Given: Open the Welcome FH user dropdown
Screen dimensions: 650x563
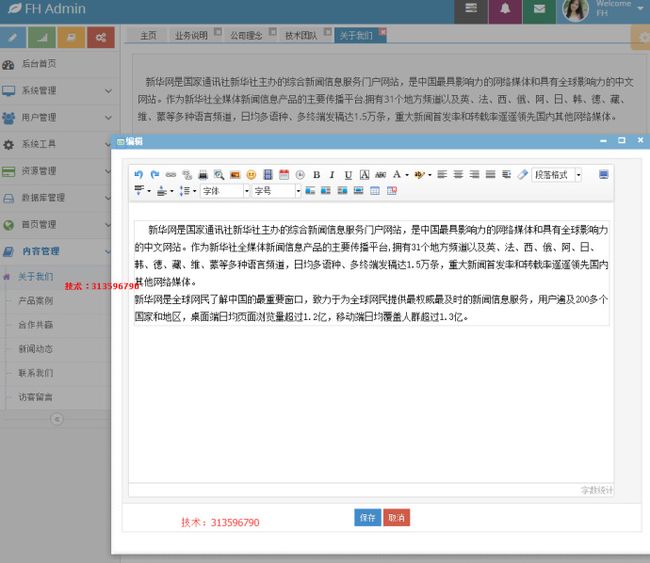Looking at the screenshot, I should tap(604, 10).
